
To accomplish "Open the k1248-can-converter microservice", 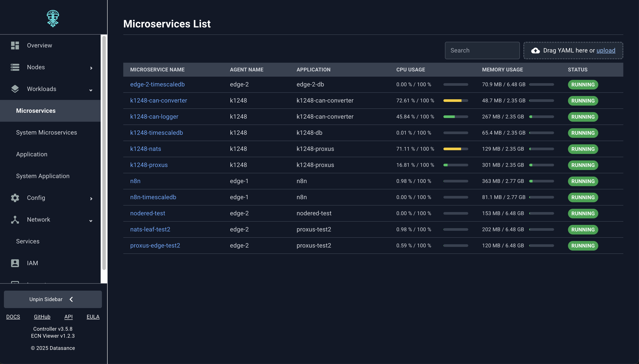I will point(159,101).
